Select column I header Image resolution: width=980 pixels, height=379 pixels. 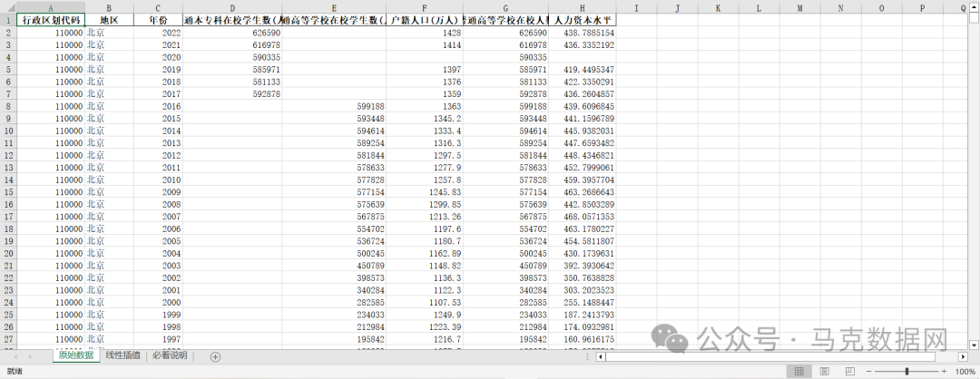636,7
